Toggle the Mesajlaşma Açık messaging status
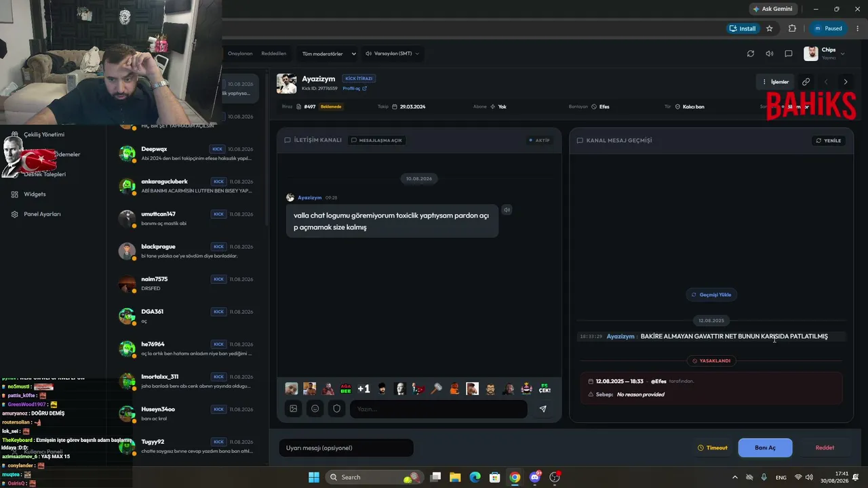This screenshot has height=488, width=868. tap(376, 140)
